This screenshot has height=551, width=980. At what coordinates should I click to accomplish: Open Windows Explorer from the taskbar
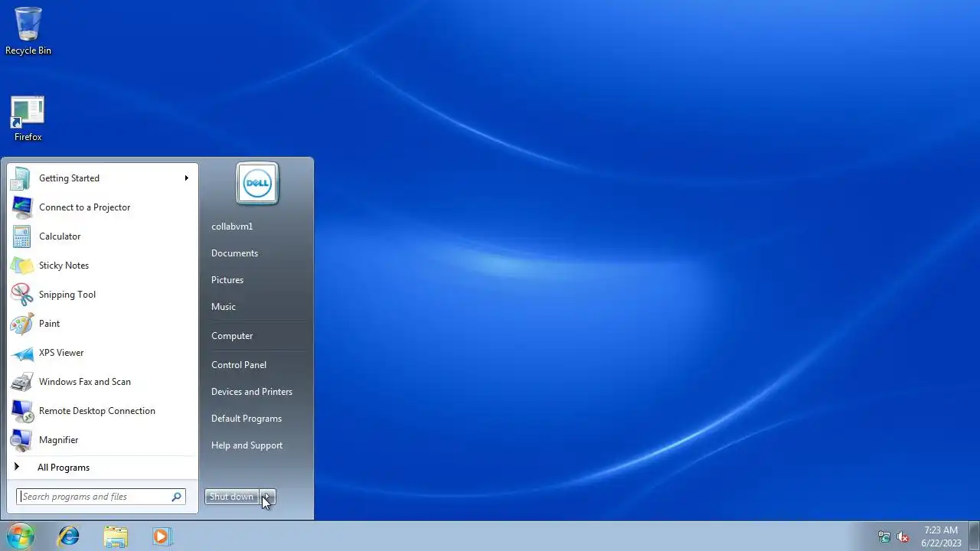pos(116,536)
